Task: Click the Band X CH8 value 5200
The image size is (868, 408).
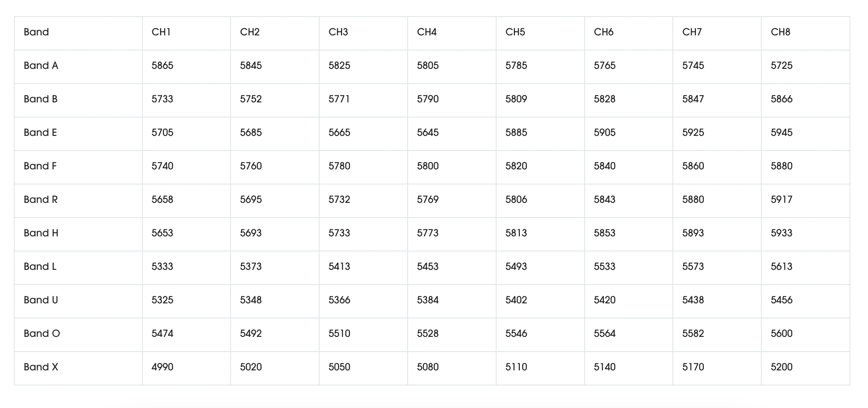Action: 781,367
